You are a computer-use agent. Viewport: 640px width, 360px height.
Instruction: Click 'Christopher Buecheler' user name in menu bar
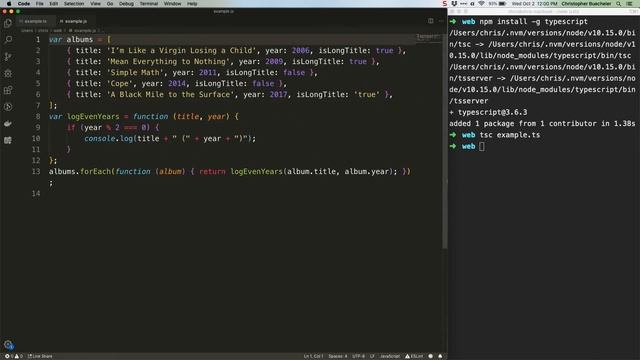[x=586, y=4]
